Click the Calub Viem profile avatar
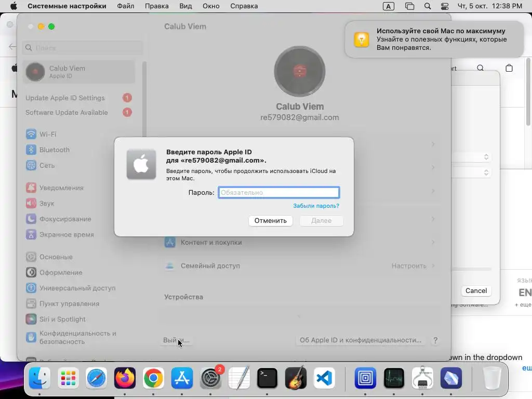Image resolution: width=532 pixels, height=399 pixels. [300, 71]
